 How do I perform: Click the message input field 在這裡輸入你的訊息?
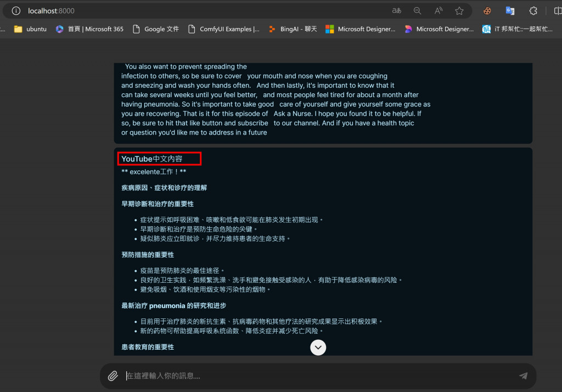319,376
